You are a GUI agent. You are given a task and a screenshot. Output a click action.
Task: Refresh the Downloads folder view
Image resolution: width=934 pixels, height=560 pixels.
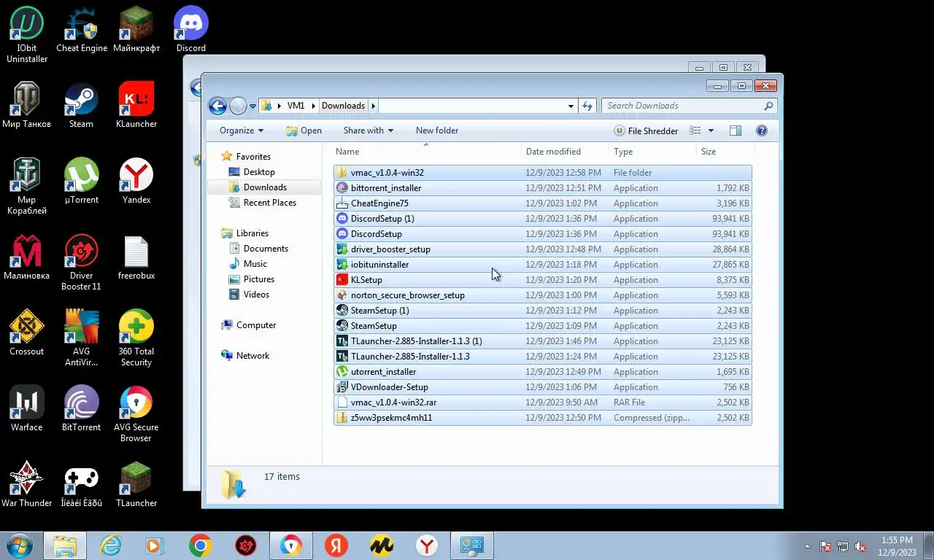pyautogui.click(x=587, y=106)
